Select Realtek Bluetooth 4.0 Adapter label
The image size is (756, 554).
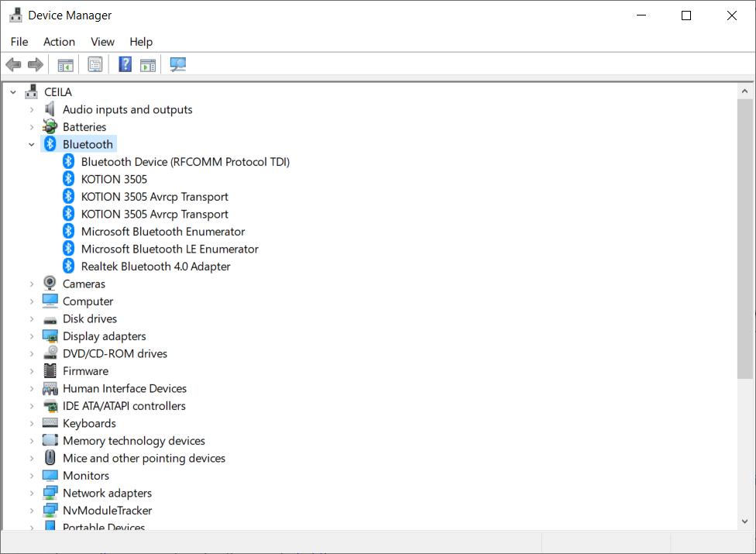[155, 267]
